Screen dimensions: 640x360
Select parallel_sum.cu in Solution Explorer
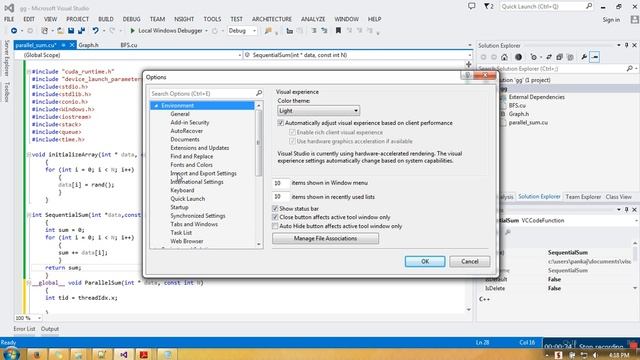528,122
